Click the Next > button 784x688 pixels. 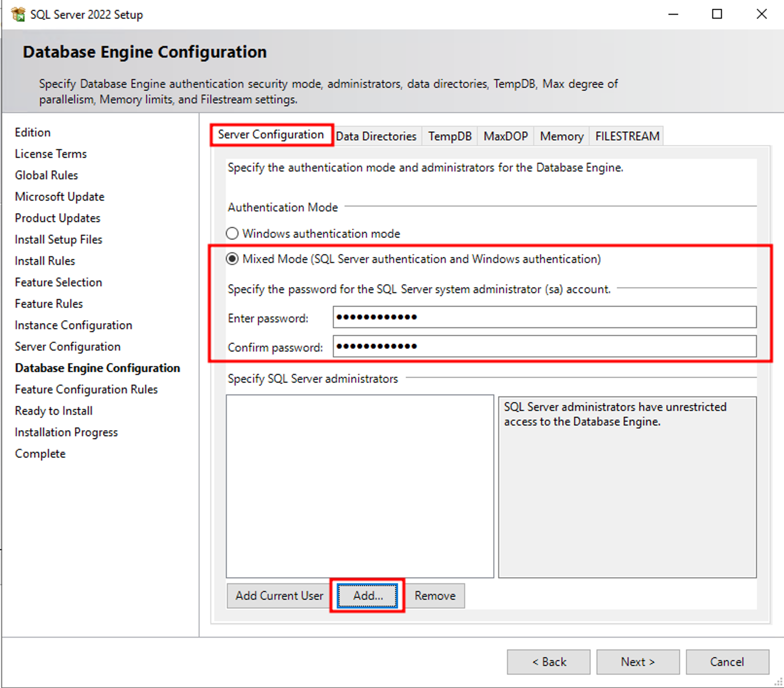[638, 662]
